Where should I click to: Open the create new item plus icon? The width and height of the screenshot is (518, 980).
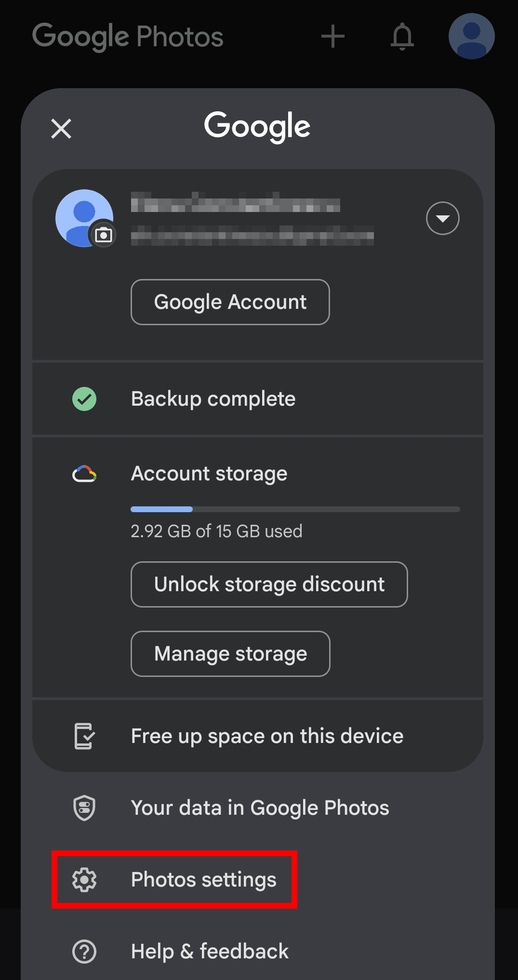click(333, 36)
